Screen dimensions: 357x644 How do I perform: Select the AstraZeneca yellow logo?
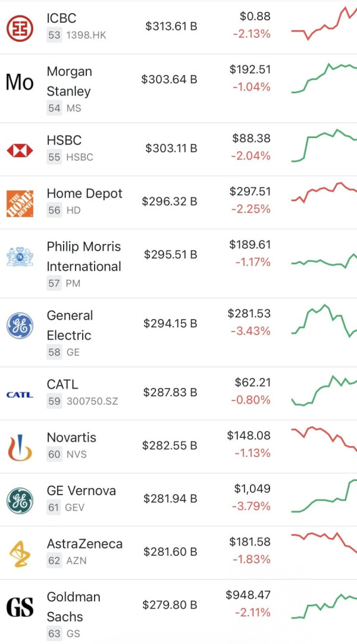pos(20,554)
